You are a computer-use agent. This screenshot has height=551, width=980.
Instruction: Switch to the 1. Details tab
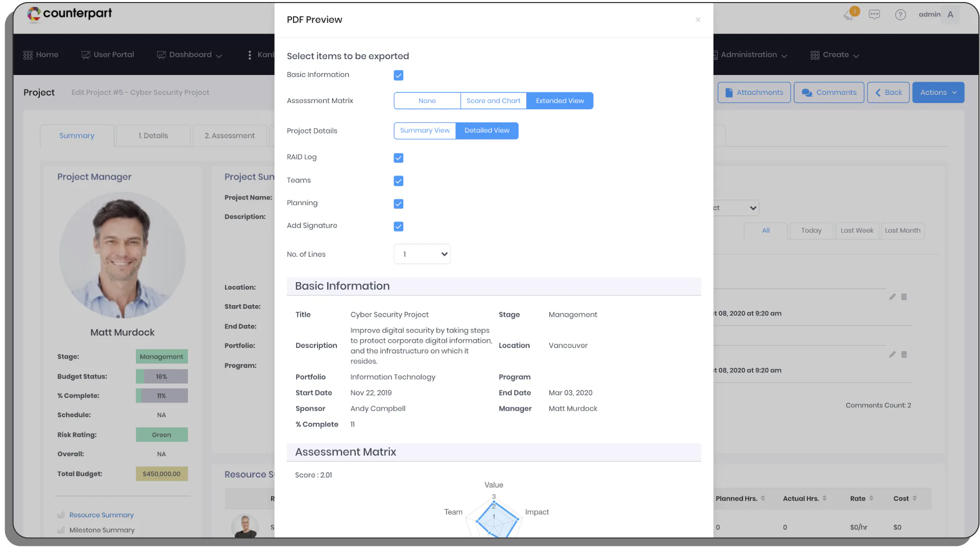coord(153,136)
